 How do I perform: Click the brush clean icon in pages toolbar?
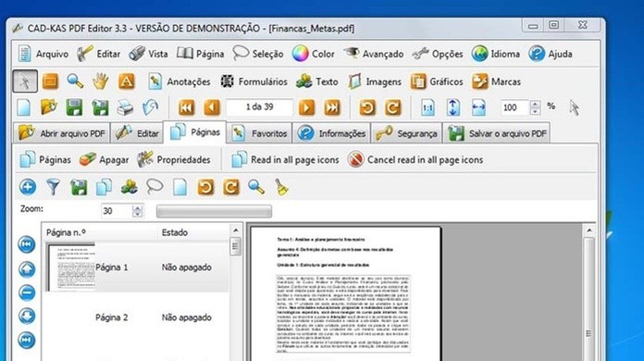pyautogui.click(x=281, y=187)
